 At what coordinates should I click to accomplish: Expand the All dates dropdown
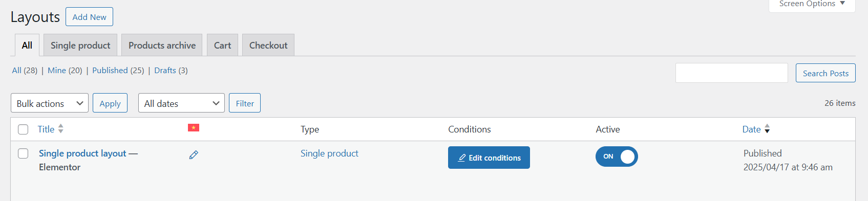[181, 103]
